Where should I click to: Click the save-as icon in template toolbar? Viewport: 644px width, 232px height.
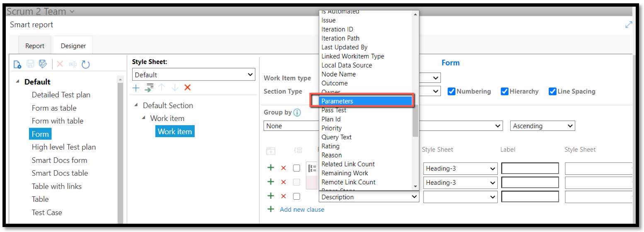(43, 64)
